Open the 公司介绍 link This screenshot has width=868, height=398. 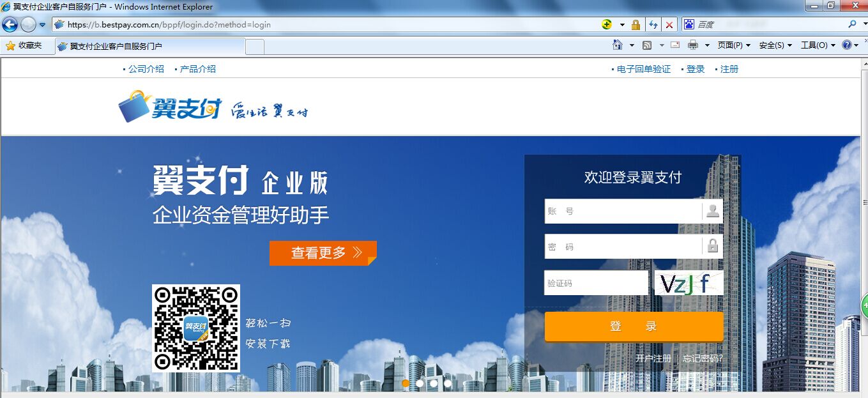coord(146,69)
